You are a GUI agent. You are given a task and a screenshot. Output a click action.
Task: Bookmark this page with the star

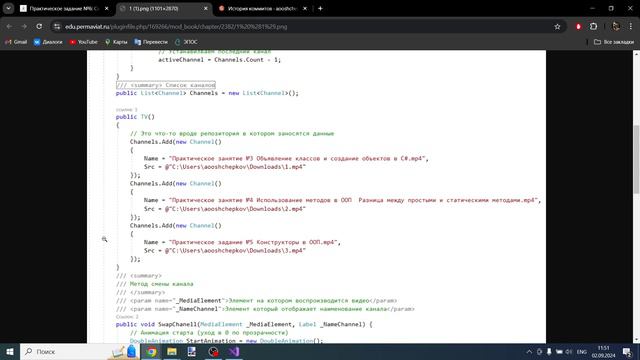557,27
